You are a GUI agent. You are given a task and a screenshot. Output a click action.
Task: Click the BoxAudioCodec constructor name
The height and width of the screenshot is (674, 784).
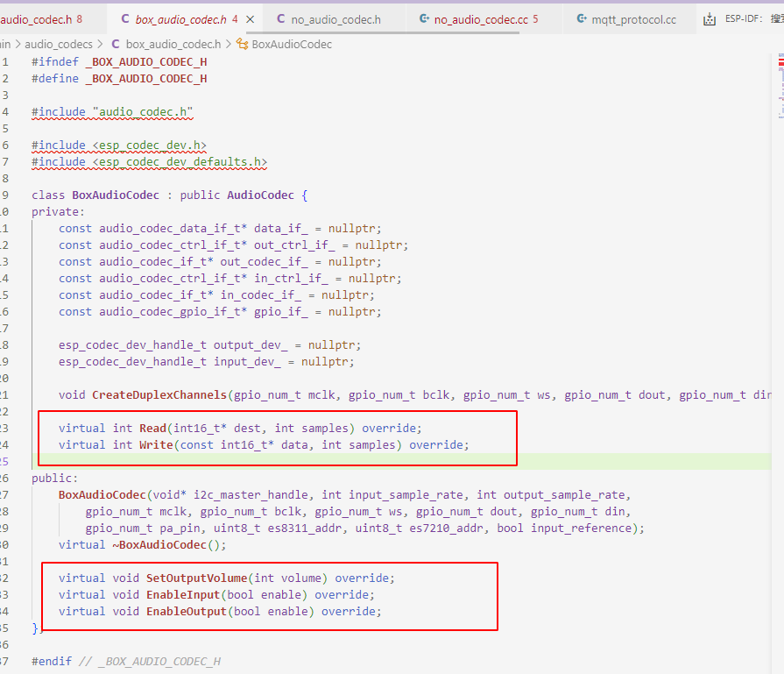[102, 494]
